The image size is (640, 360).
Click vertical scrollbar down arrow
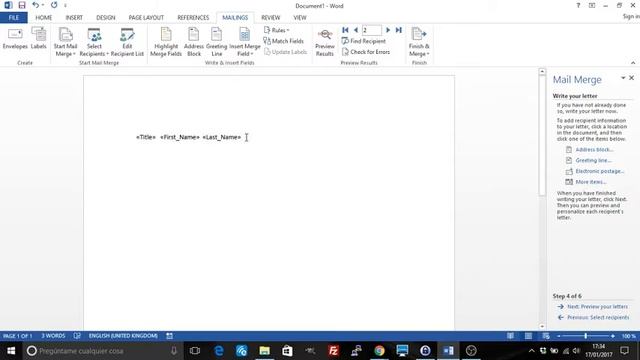tap(542, 327)
